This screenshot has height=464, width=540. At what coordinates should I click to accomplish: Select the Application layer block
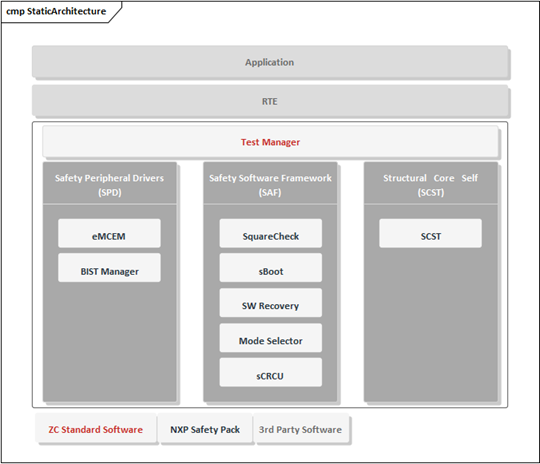pyautogui.click(x=270, y=62)
